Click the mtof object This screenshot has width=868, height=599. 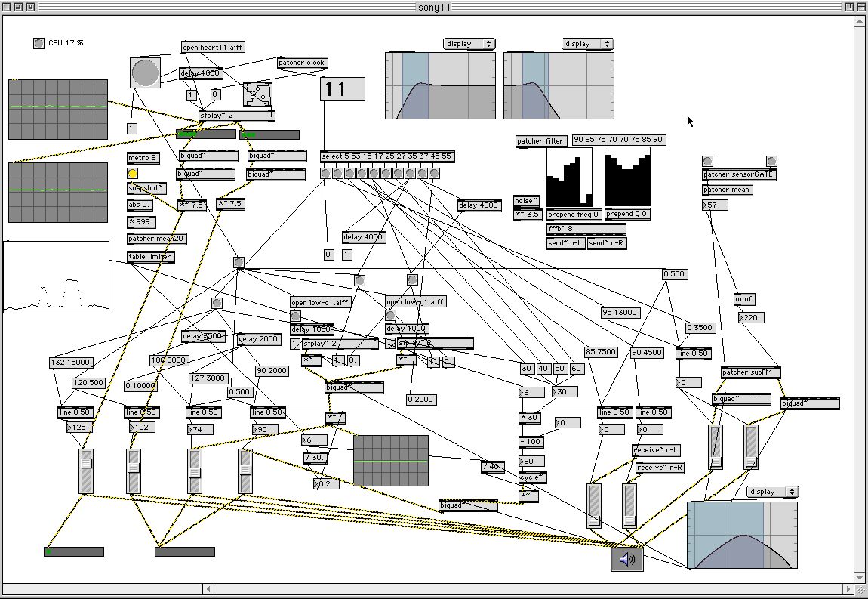[x=744, y=299]
